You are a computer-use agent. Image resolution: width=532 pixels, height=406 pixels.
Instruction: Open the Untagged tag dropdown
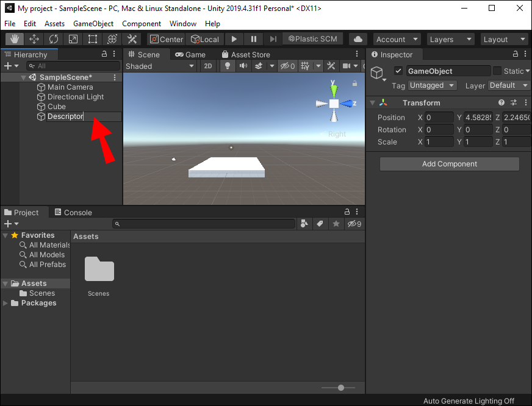pos(432,85)
